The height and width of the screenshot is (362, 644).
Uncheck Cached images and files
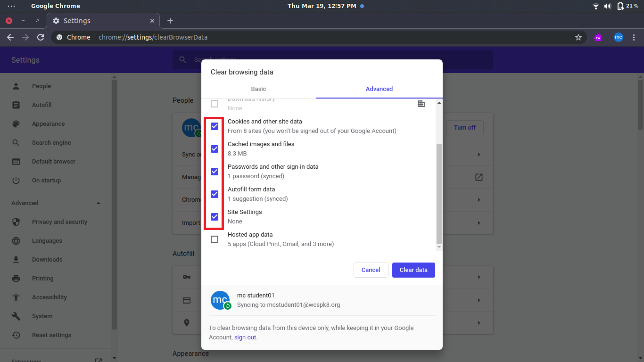[215, 149]
